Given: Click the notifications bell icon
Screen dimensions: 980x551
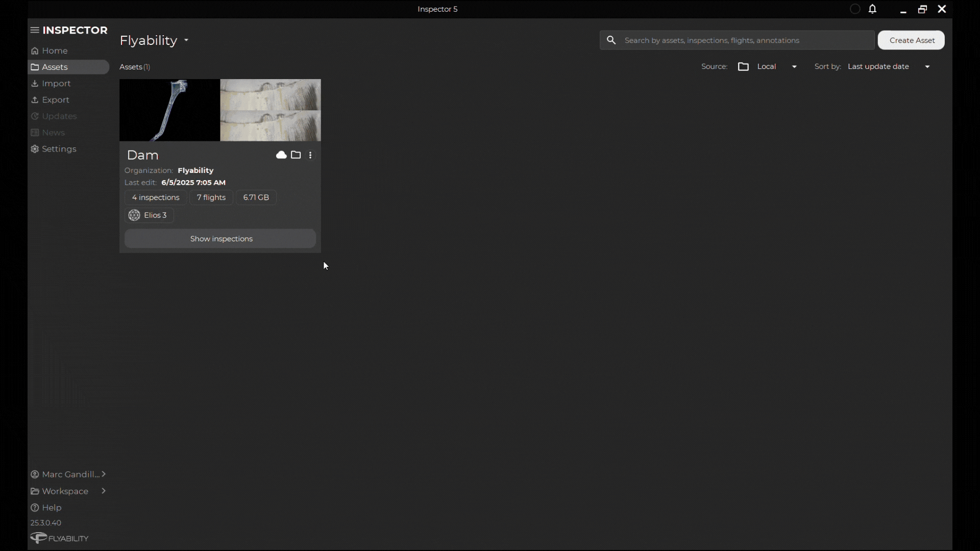Looking at the screenshot, I should click(x=873, y=9).
